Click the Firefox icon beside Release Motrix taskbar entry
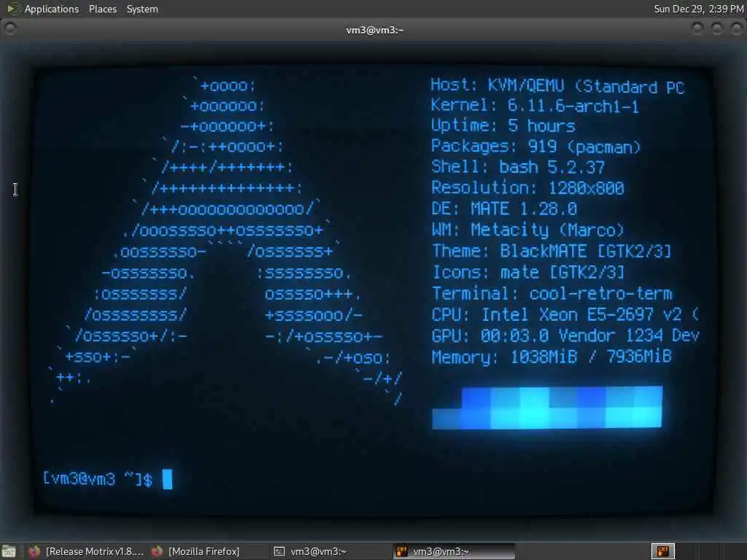 pyautogui.click(x=34, y=551)
